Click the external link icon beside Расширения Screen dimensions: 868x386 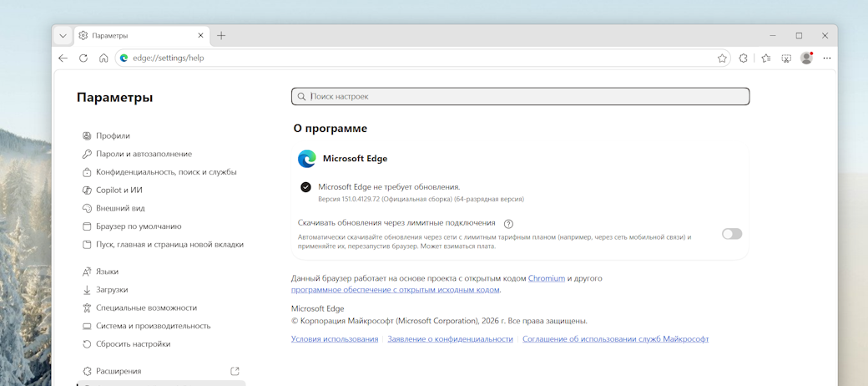235,371
